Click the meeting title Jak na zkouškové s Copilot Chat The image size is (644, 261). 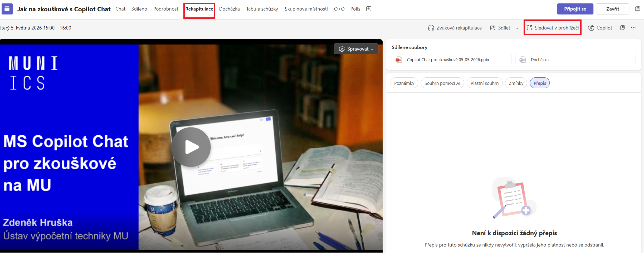tap(64, 9)
